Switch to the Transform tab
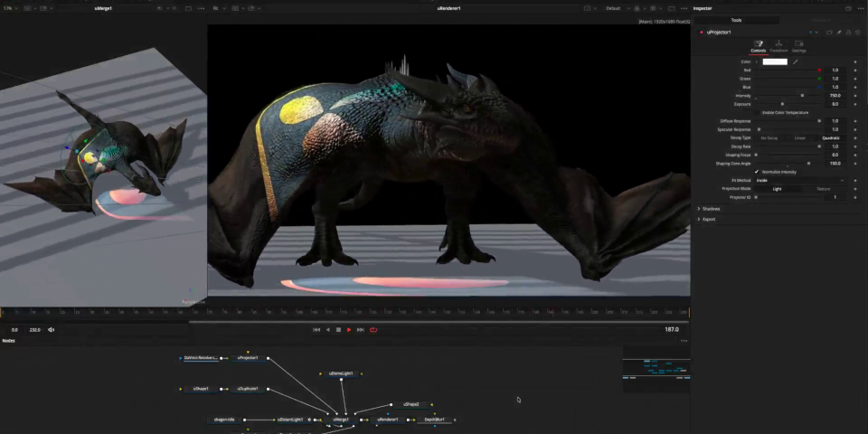Viewport: 868px width, 434px height. coord(778,46)
